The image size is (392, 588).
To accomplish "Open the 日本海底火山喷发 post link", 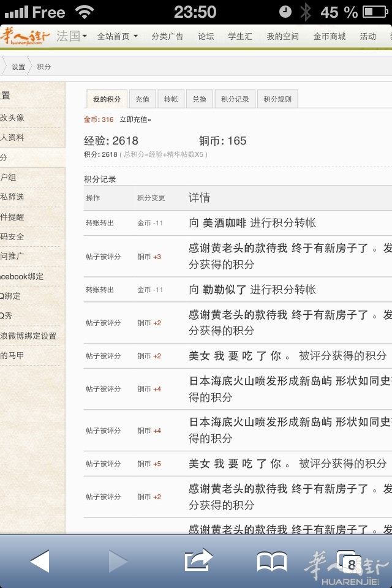I will click(x=288, y=381).
